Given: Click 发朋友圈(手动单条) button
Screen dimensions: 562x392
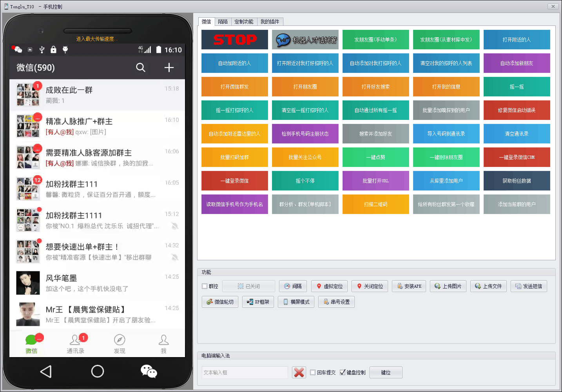Looking at the screenshot, I should tap(376, 40).
